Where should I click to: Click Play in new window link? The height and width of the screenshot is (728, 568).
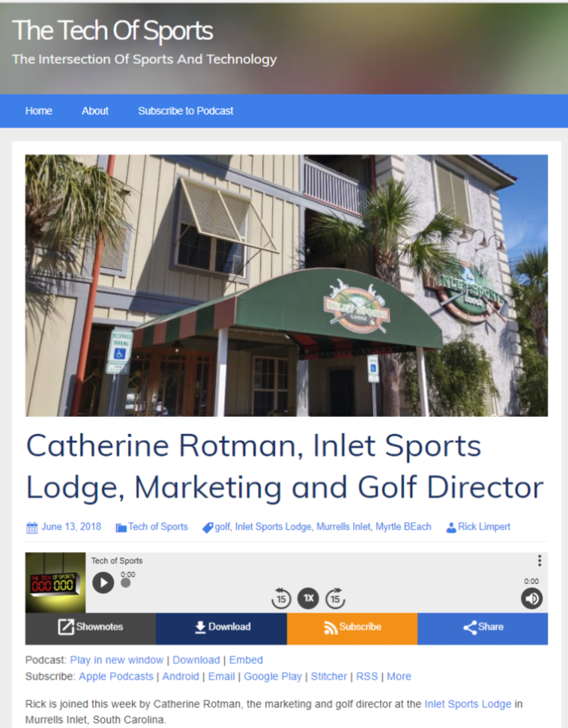point(116,660)
